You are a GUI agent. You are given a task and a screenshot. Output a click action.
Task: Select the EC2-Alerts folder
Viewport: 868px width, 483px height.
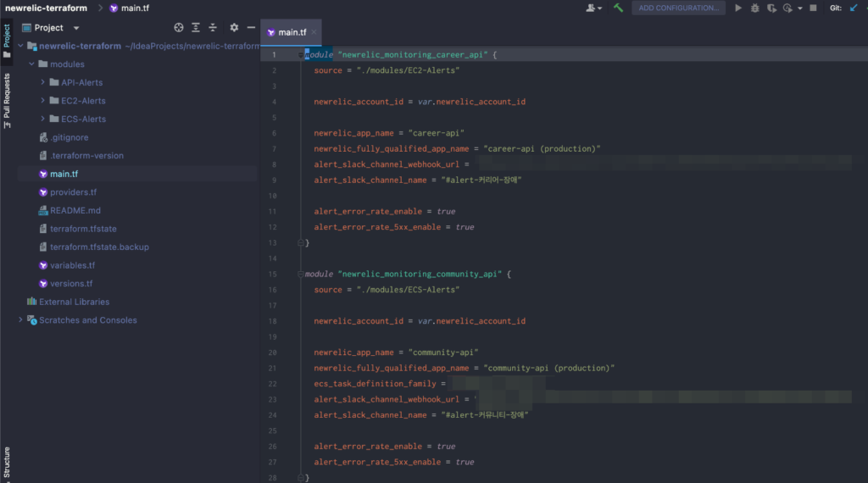pos(77,101)
